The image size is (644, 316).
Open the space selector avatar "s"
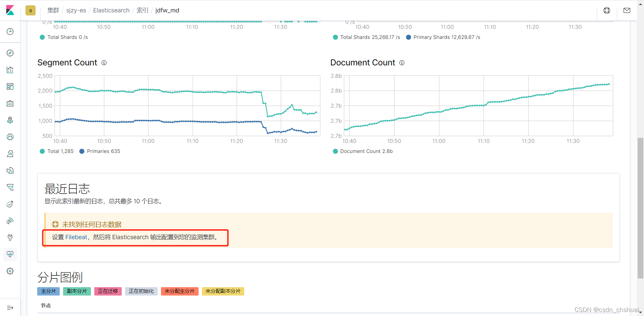[31, 10]
